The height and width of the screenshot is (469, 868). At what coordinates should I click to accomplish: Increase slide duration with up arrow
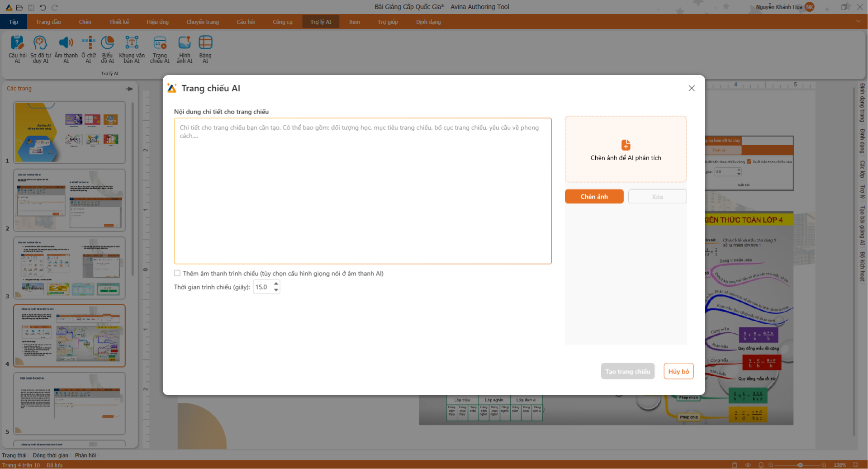coord(276,284)
